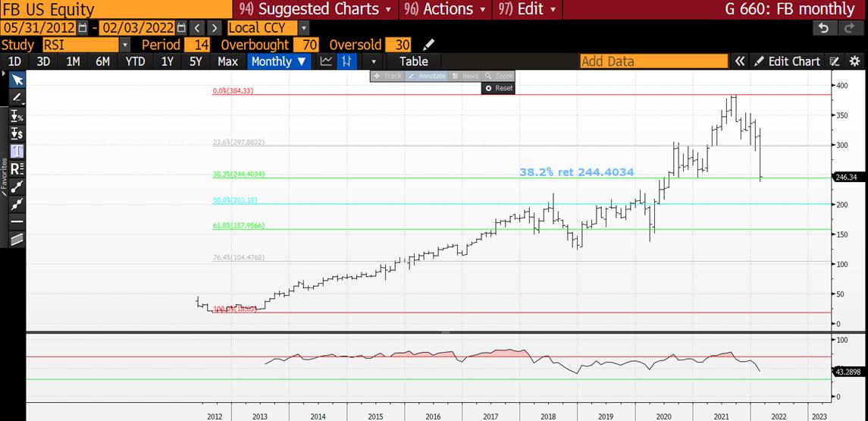The height and width of the screenshot is (421, 868).
Task: Click the 50.0%(201.18) Fibonacci label
Action: [234, 200]
